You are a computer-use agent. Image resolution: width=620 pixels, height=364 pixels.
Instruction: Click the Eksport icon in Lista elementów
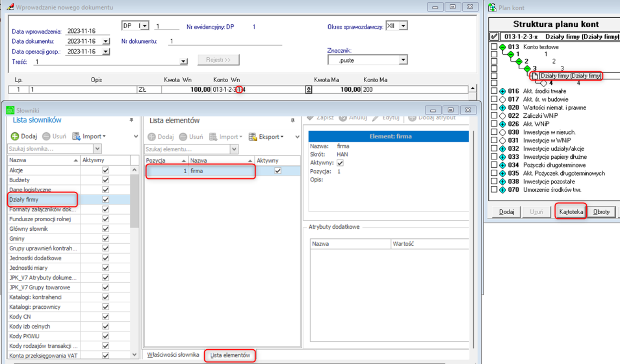click(253, 137)
